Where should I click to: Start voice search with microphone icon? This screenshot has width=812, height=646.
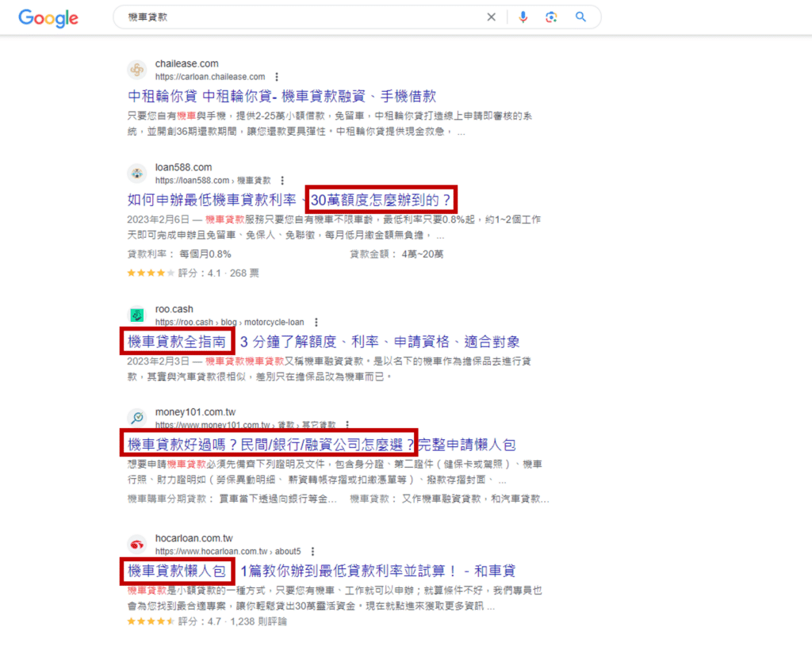tap(523, 17)
